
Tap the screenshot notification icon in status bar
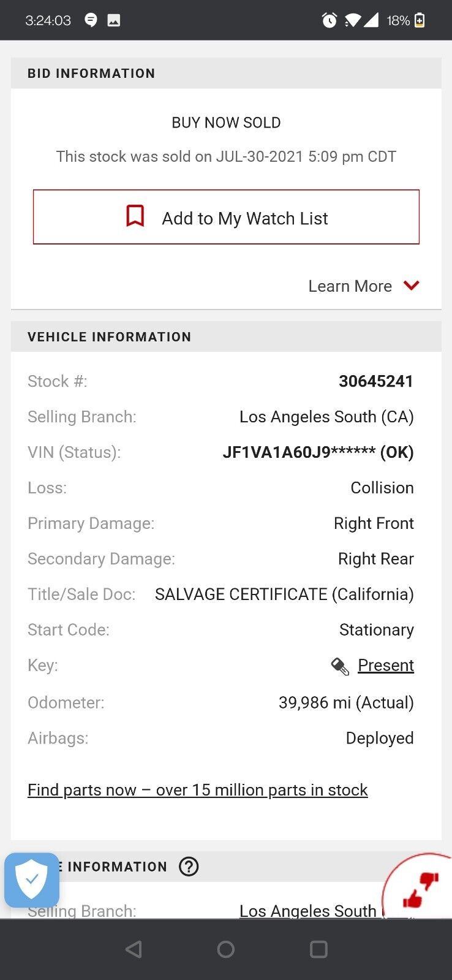(114, 20)
